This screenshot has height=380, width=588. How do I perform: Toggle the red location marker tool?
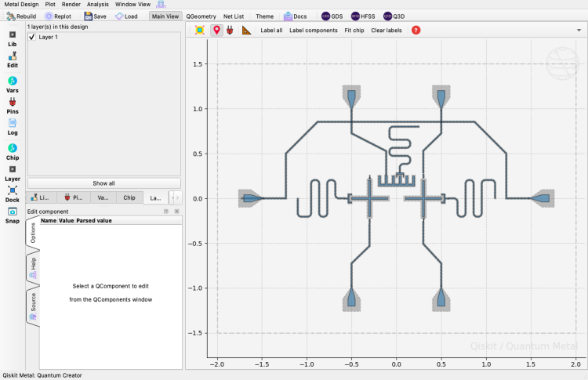click(216, 31)
